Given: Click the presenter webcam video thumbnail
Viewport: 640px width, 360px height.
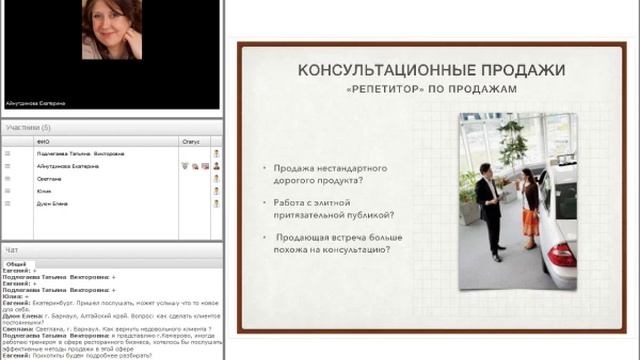Looking at the screenshot, I should click(112, 29).
